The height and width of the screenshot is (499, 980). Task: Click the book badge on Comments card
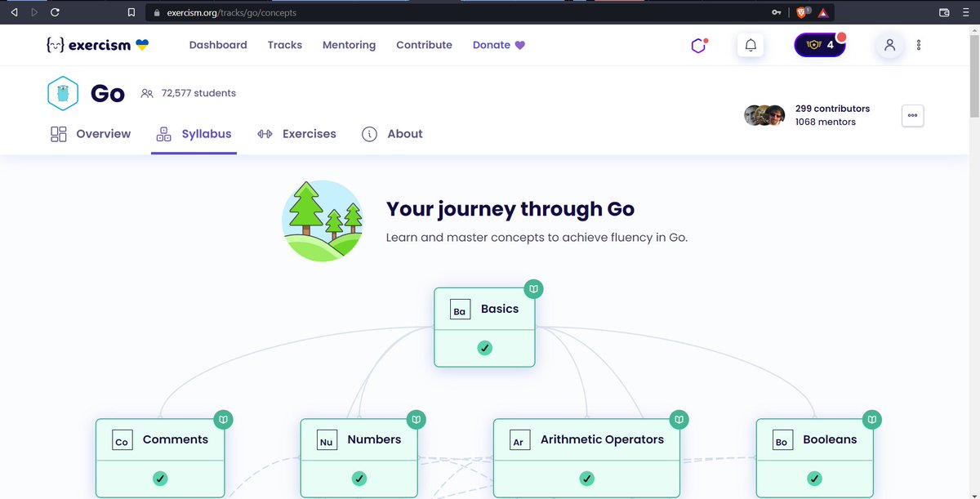point(224,419)
